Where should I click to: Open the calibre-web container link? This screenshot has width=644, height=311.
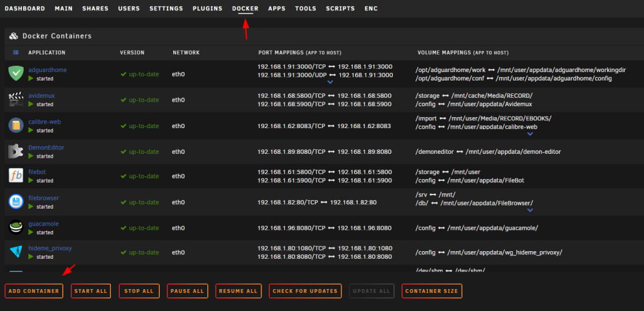pyautogui.click(x=45, y=122)
